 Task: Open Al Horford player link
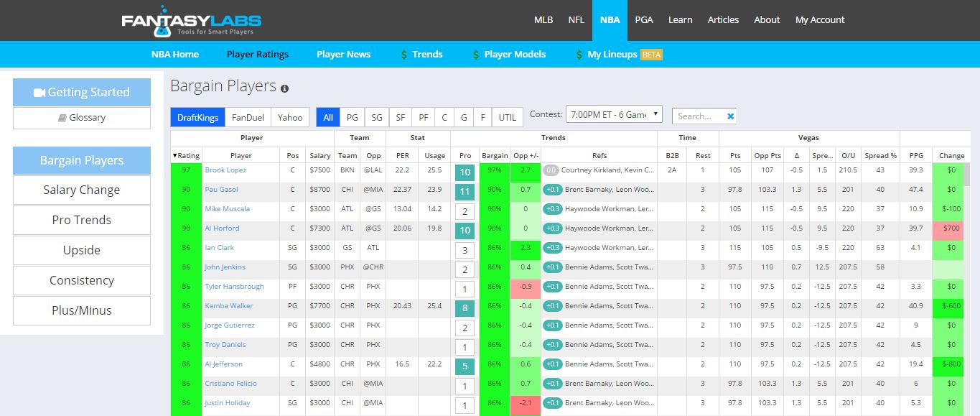[x=220, y=228]
